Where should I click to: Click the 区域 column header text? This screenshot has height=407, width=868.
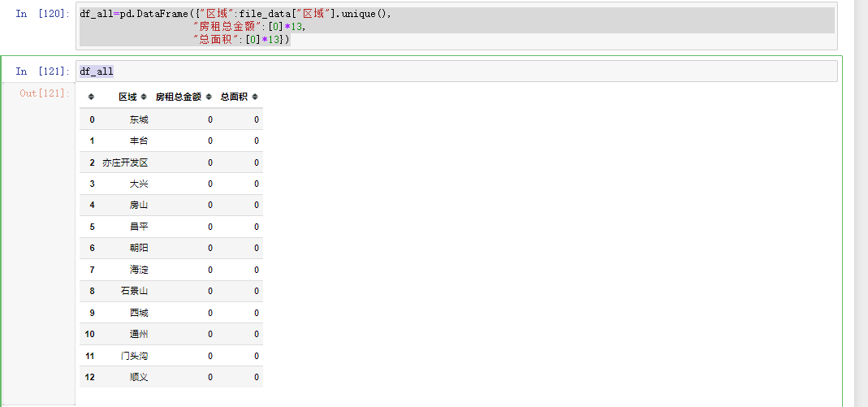click(127, 97)
